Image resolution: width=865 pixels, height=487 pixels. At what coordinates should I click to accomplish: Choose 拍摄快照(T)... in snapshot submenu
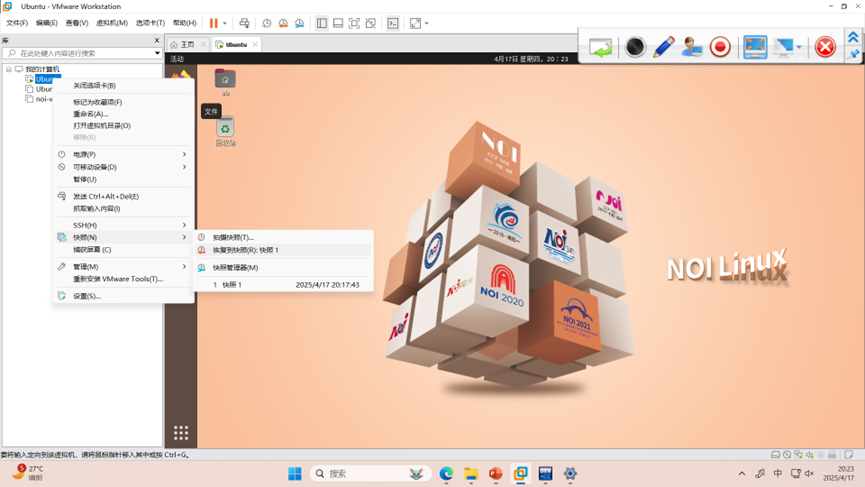[x=284, y=238]
